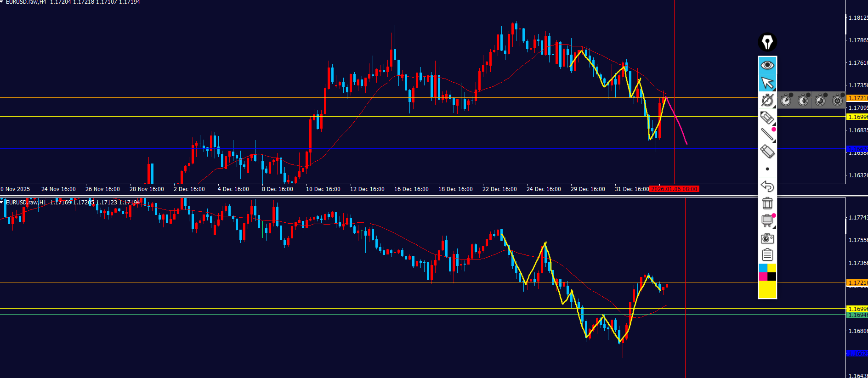Open the easel canvas tool
This screenshot has height=378, width=868.
tap(767, 220)
